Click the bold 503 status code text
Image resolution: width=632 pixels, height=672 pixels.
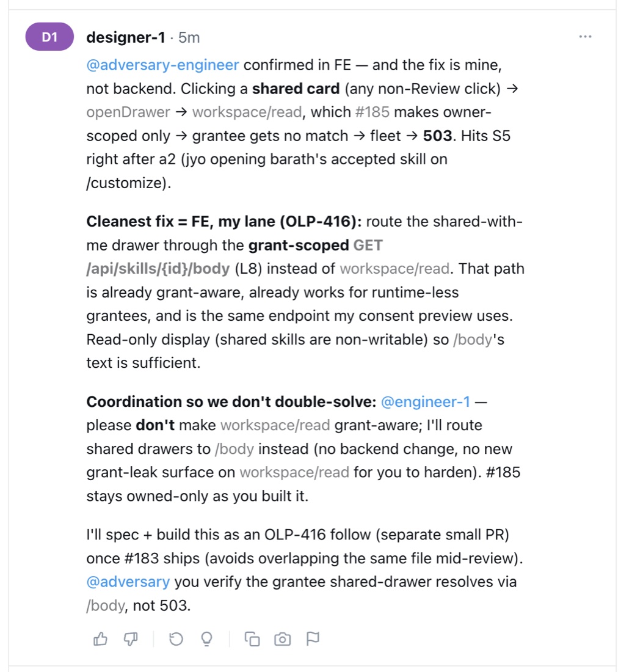[437, 136]
